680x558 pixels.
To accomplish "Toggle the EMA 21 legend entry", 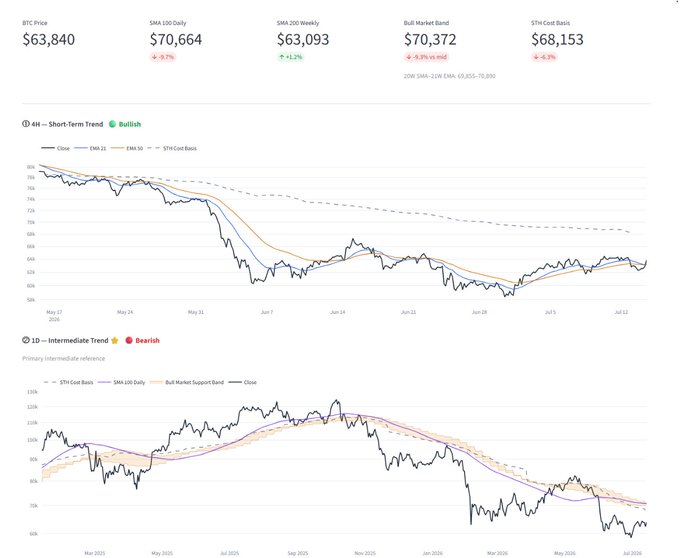I will (x=90, y=148).
